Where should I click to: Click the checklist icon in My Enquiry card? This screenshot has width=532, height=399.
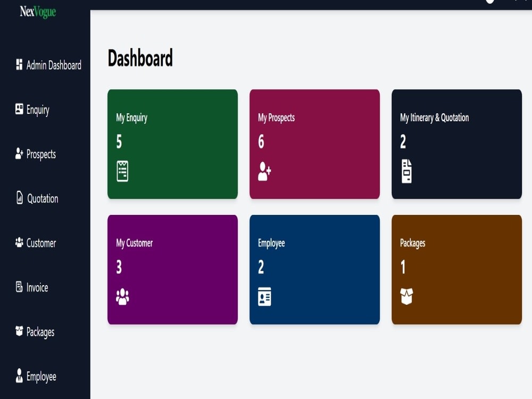(122, 171)
